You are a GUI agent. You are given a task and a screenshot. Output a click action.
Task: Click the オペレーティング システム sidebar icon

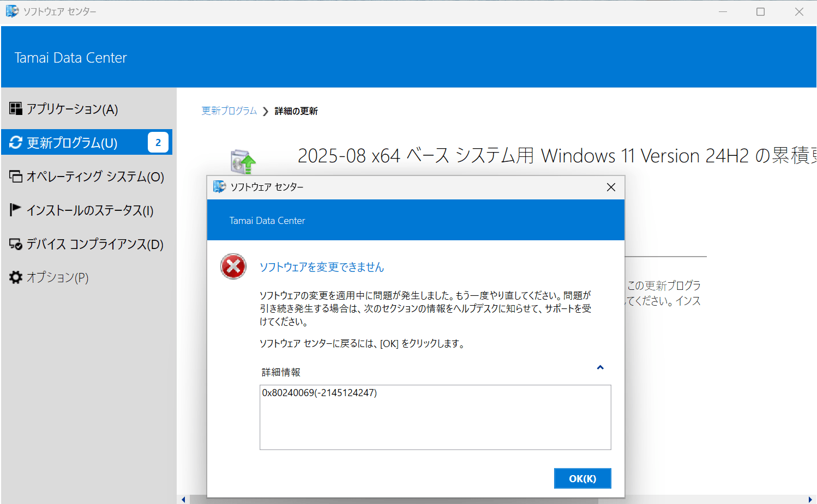pos(16,176)
